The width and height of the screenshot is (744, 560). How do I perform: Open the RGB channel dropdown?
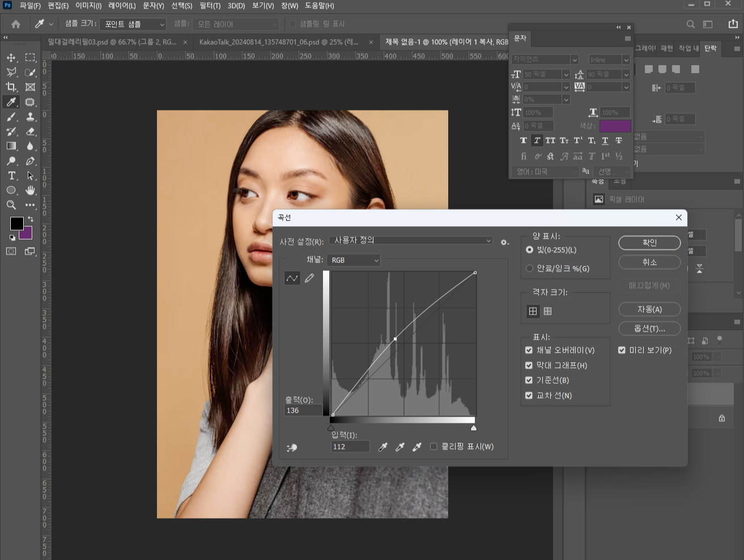(x=354, y=260)
